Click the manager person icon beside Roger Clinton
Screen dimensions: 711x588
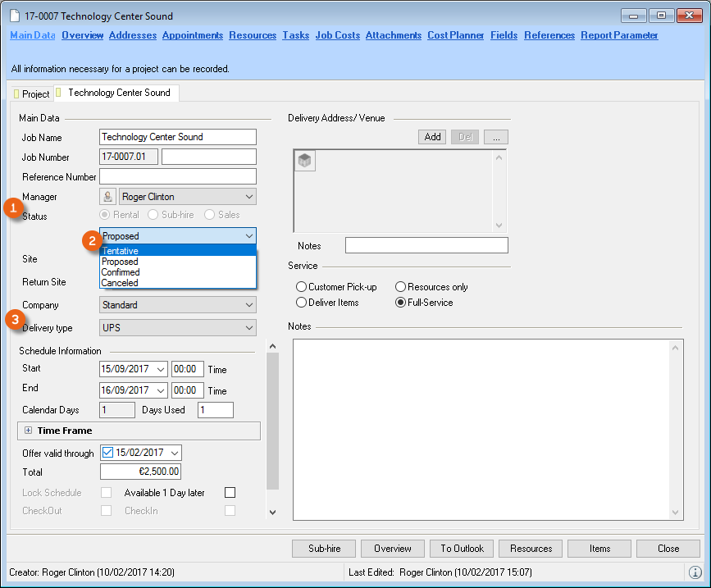tap(107, 197)
